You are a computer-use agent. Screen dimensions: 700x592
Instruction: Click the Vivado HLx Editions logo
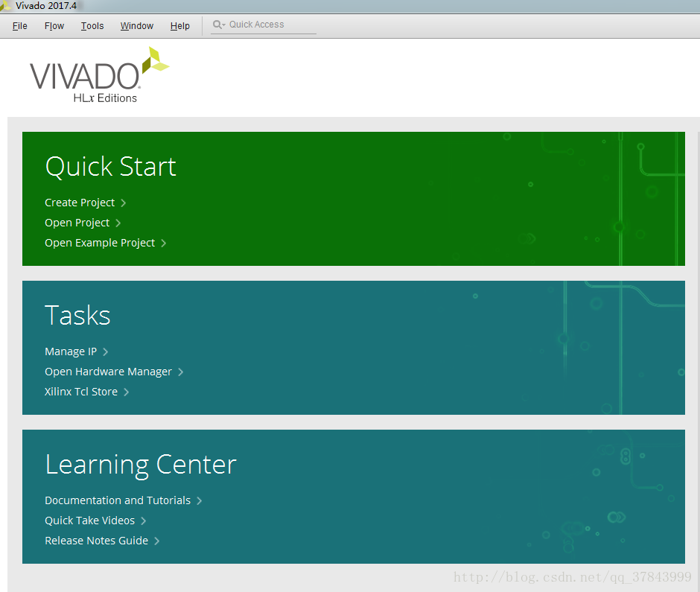[x=99, y=75]
